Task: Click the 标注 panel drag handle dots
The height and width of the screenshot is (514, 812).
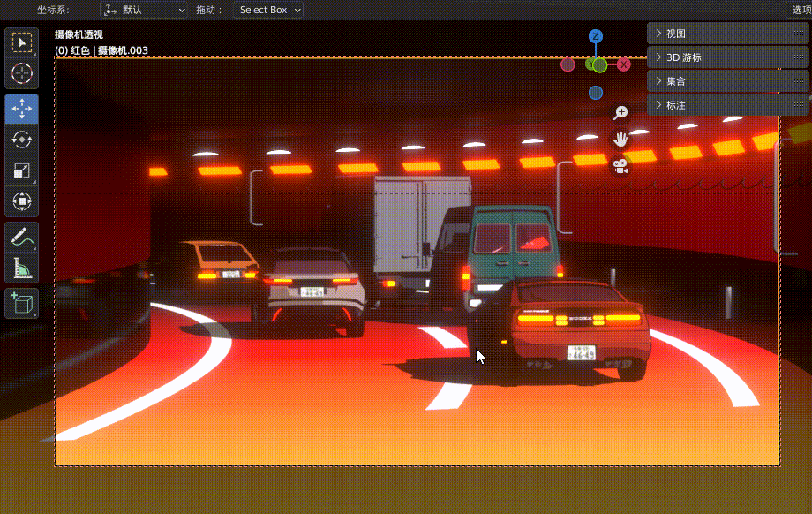Action: pos(799,105)
